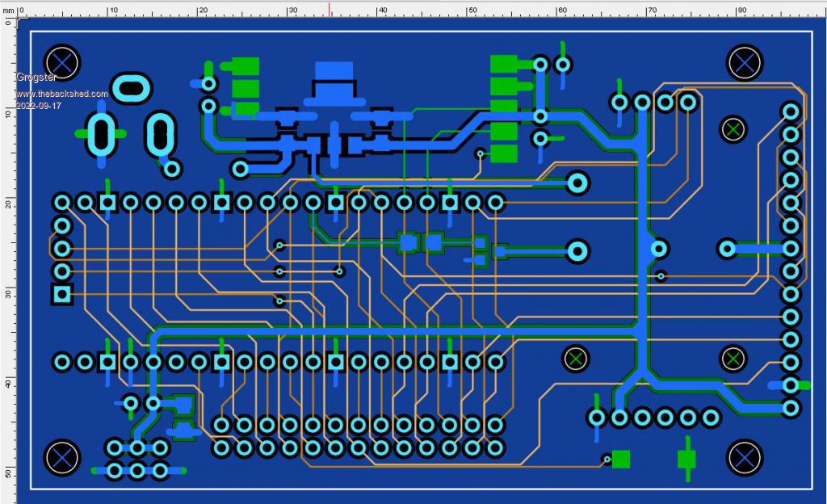This screenshot has height=504, width=827.
Task: Click the 30 mark on the left ruler
Action: (x=7, y=293)
